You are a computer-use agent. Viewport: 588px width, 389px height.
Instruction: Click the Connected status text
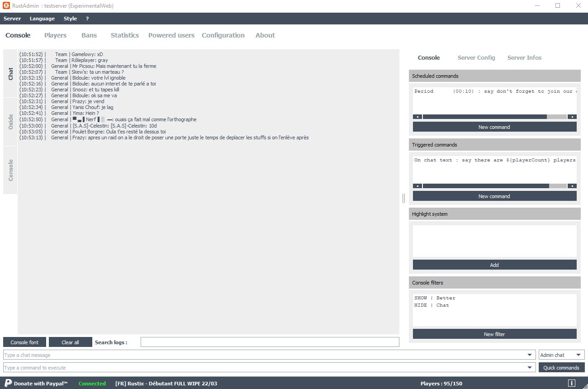[92, 384]
